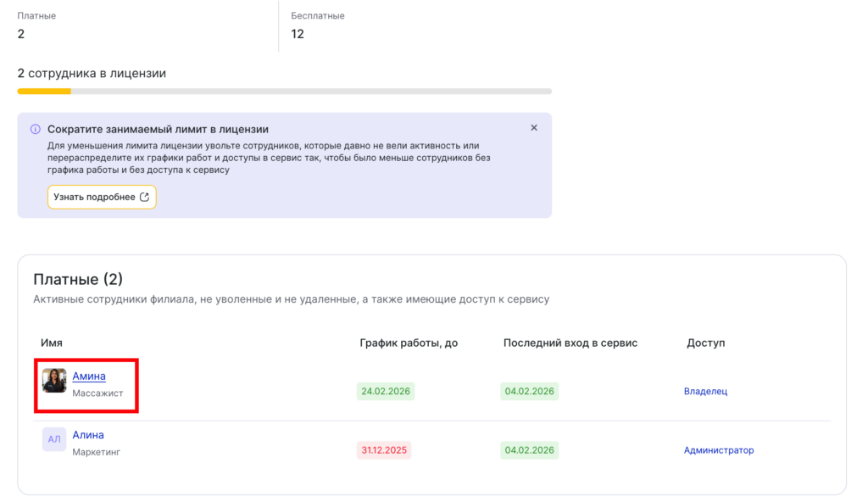
Task: Click the График работы, до column header
Action: (409, 343)
